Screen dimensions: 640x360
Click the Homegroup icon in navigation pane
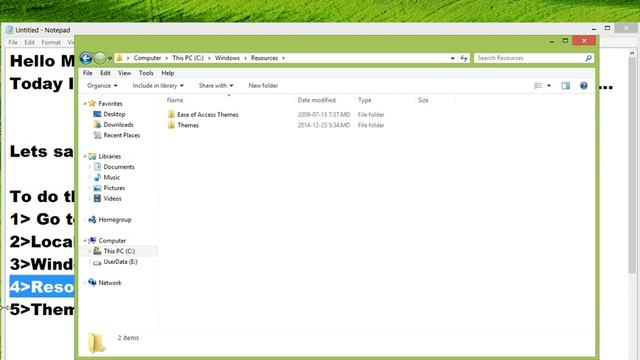(x=92, y=220)
